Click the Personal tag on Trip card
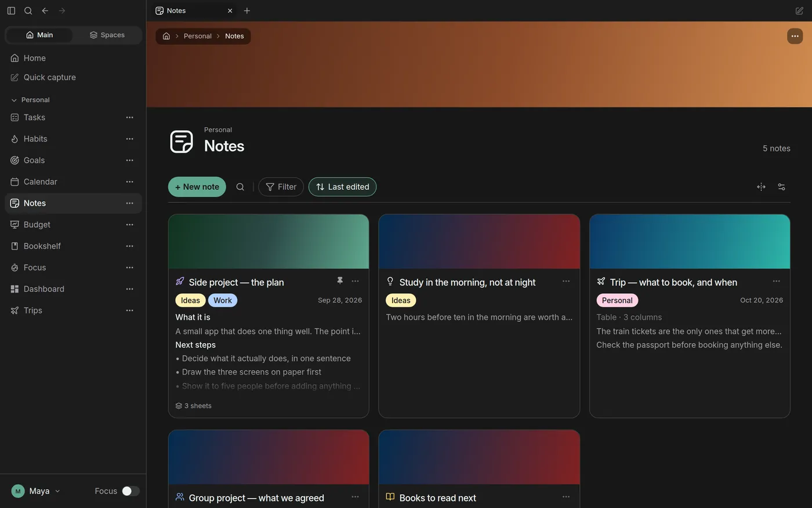 [617, 300]
